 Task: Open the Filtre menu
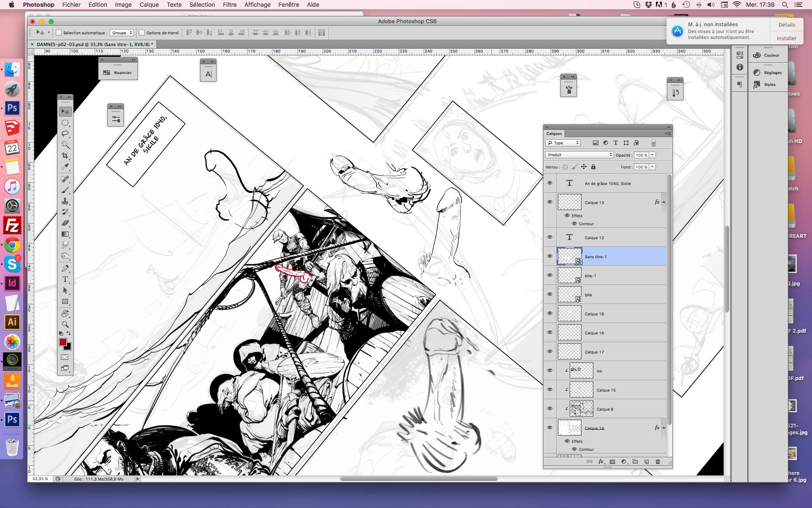(x=230, y=5)
